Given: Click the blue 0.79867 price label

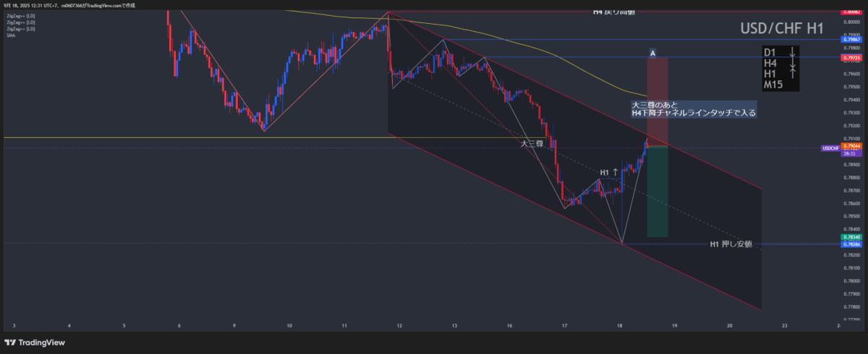Looking at the screenshot, I should pyautogui.click(x=850, y=40).
